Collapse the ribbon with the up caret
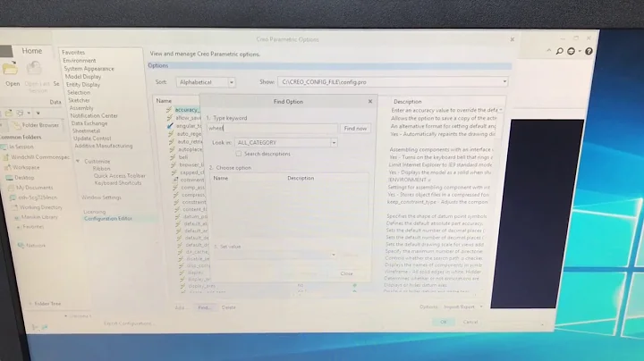644x361 pixels. 549,50
